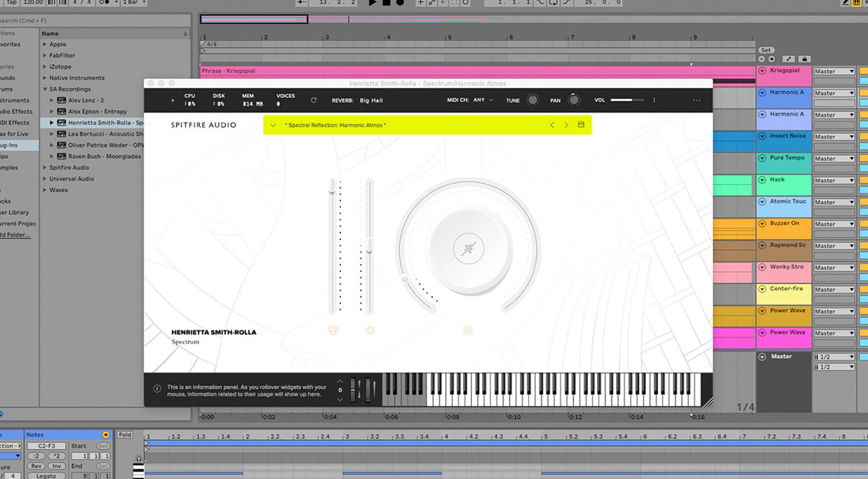This screenshot has height=479, width=868.
Task: Click the REVERB value Big Hall
Action: (x=371, y=100)
